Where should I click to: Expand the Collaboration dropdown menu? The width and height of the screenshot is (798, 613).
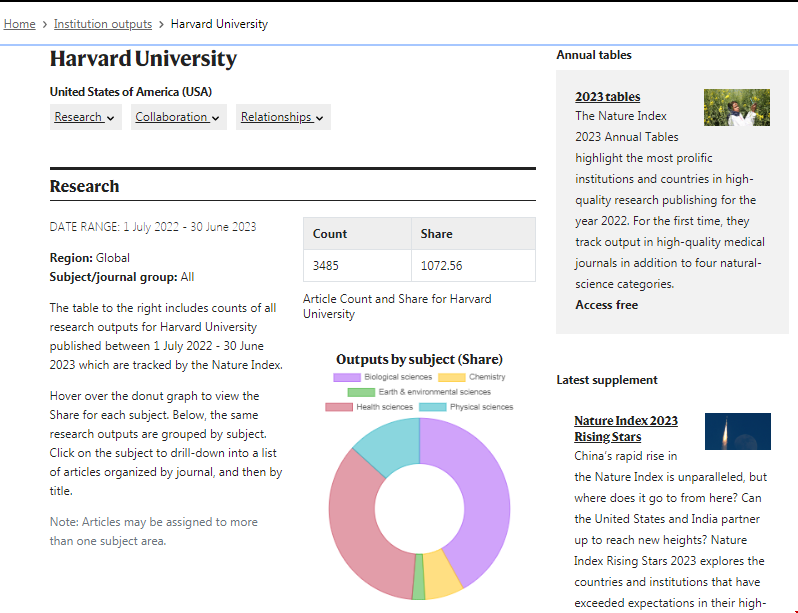click(x=178, y=117)
